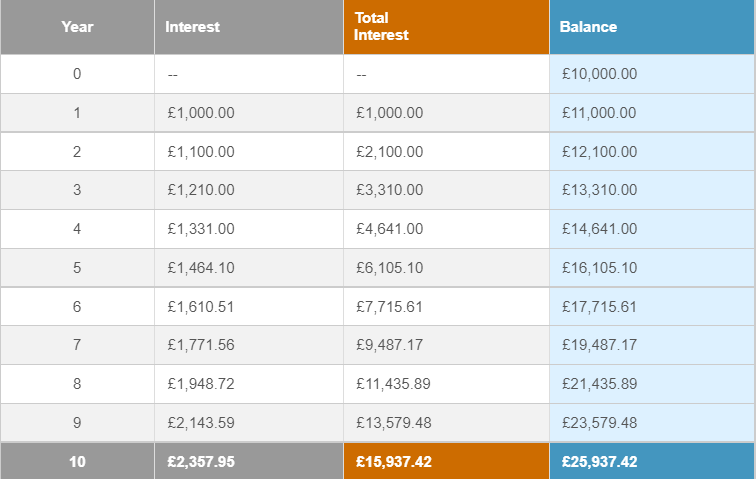
Task: Click the £9,487.17 total interest cell
Action: pyautogui.click(x=389, y=345)
